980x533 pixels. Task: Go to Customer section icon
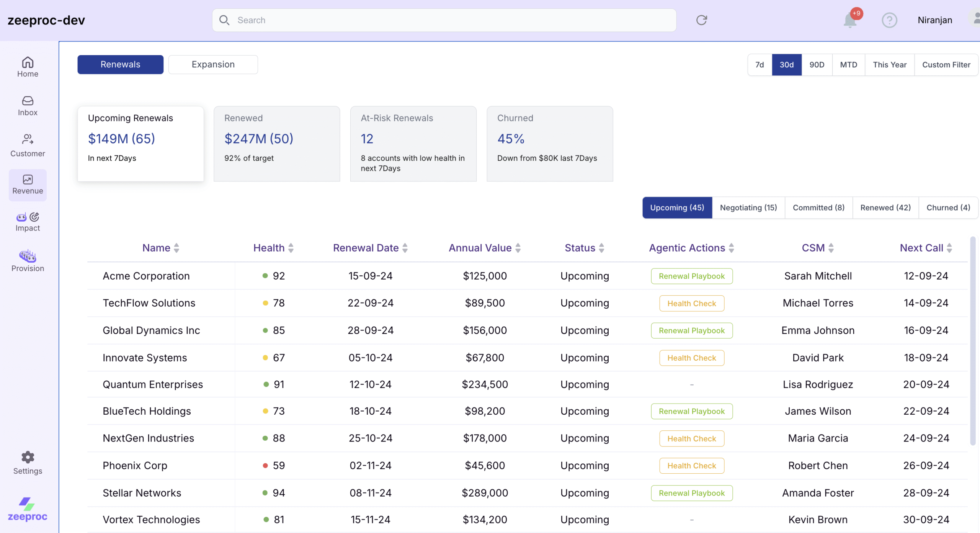tap(28, 139)
